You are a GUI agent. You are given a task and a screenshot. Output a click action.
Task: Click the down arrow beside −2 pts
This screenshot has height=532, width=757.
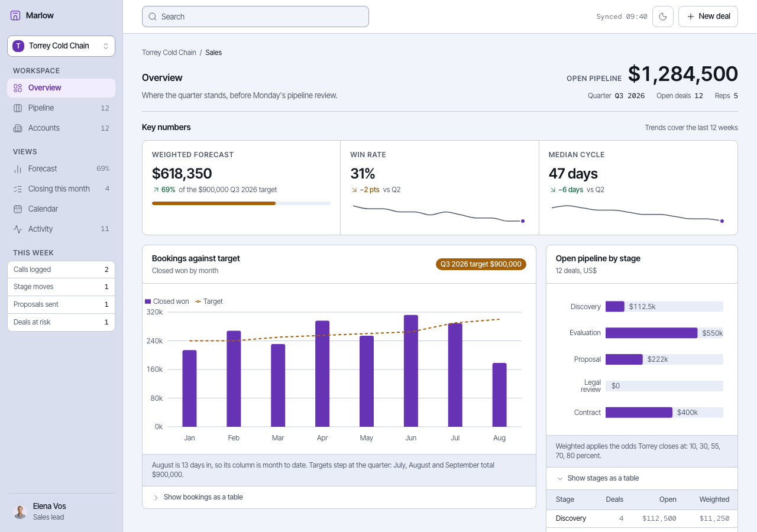point(354,190)
